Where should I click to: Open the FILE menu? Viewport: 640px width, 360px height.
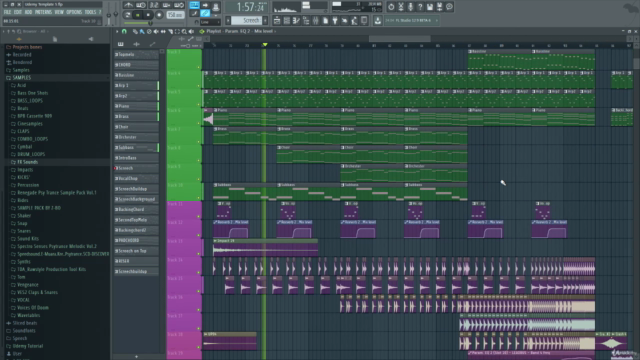click(x=7, y=12)
